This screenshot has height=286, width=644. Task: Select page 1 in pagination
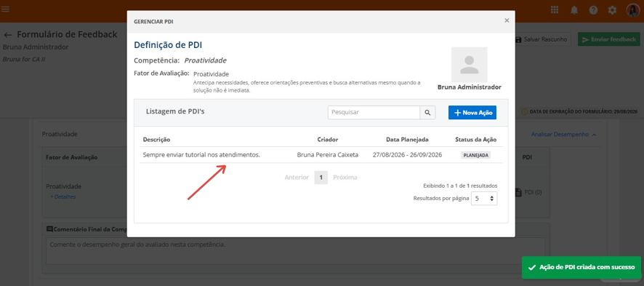[x=321, y=178]
